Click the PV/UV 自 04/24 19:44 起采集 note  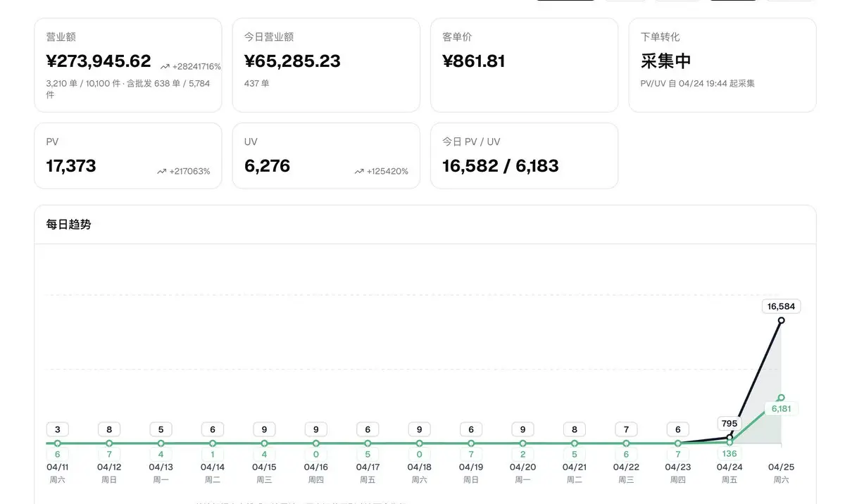pos(698,84)
